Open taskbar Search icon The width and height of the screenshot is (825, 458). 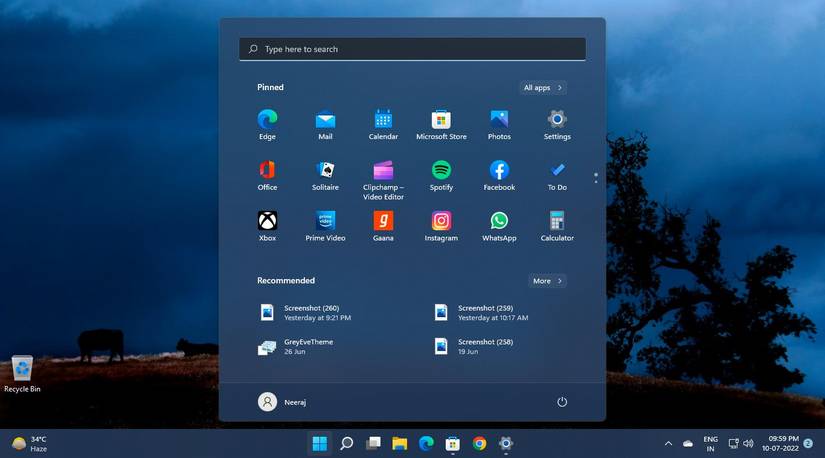pyautogui.click(x=346, y=444)
